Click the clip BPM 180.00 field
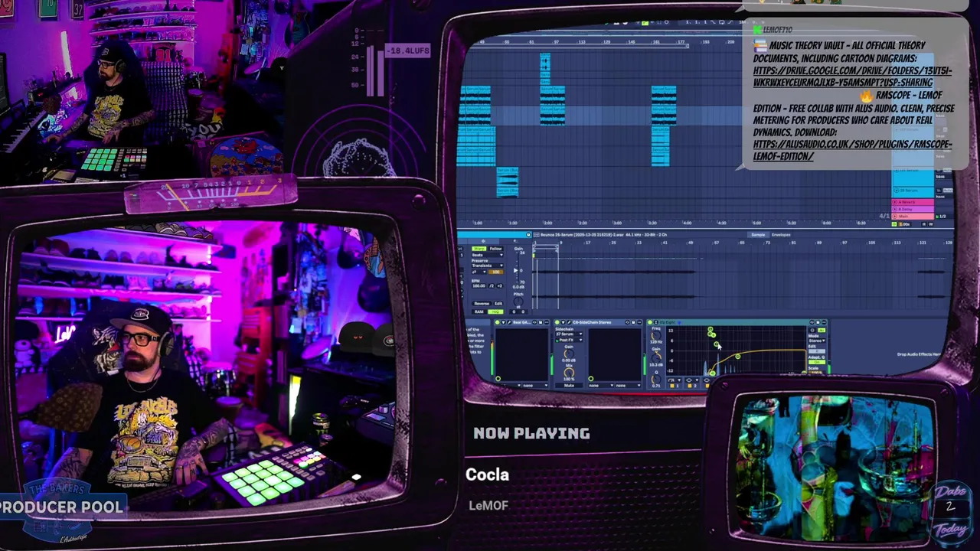 479,285
